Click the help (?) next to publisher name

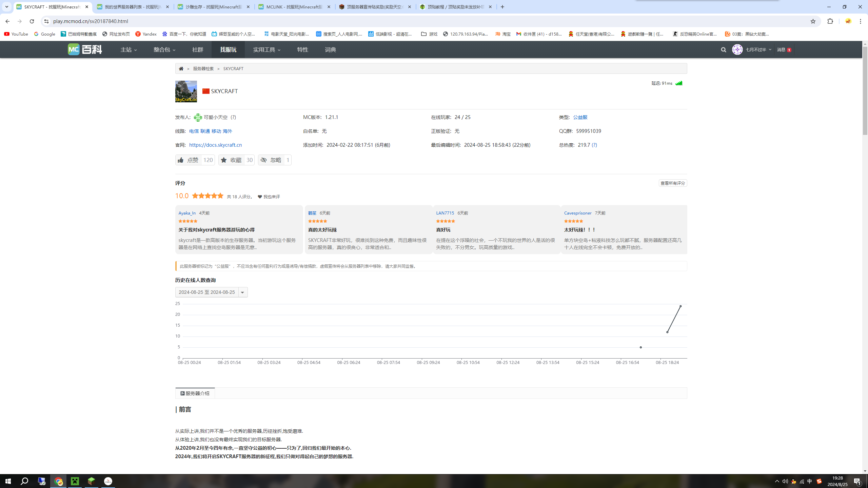(233, 117)
